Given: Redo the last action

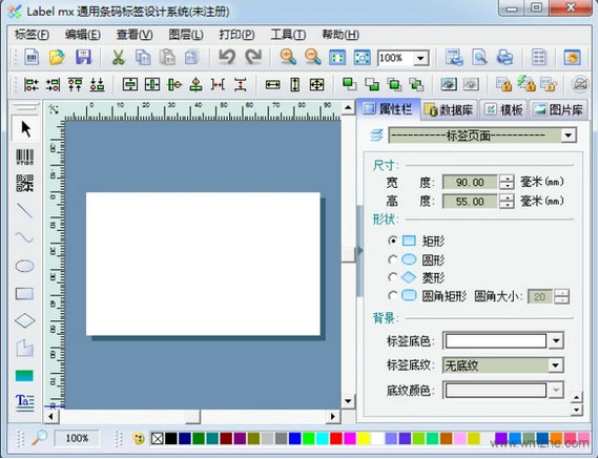Looking at the screenshot, I should (254, 57).
